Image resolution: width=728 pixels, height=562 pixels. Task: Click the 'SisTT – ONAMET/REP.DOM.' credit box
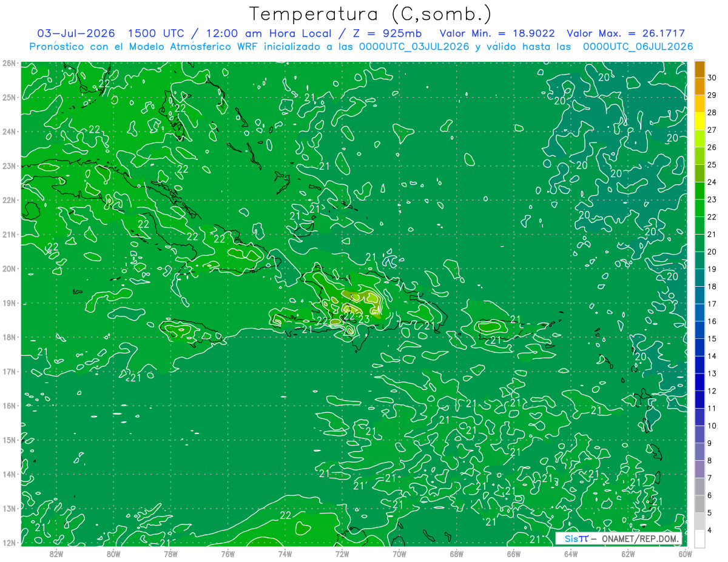click(x=619, y=538)
